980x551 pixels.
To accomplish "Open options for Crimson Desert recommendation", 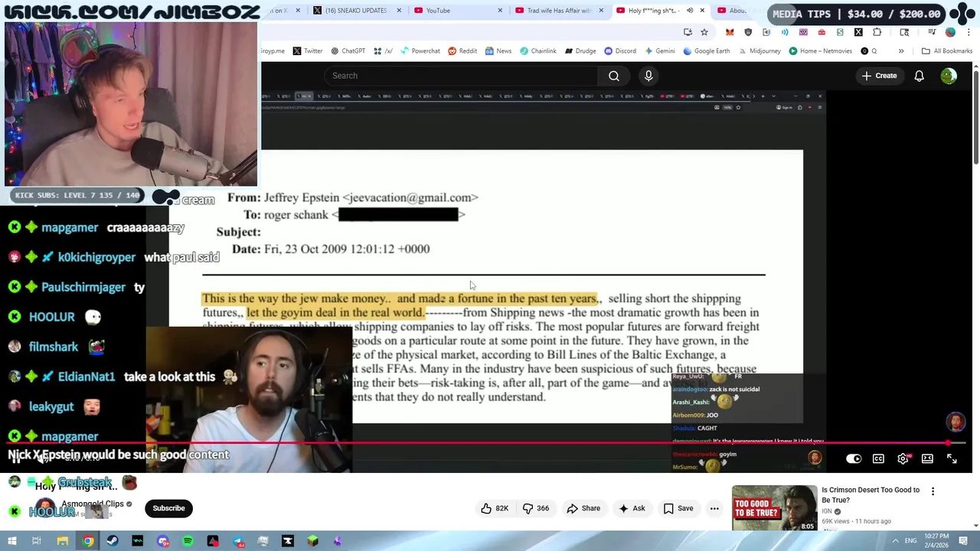I will pos(933,491).
